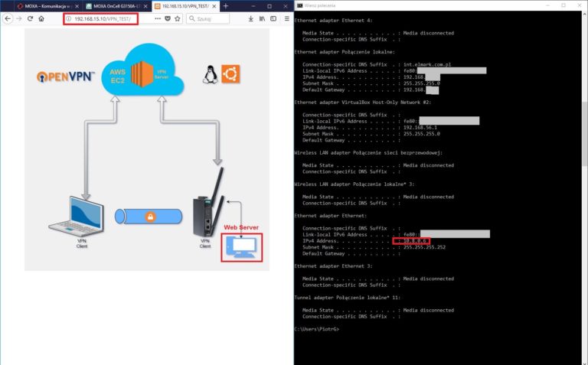Viewport: 588px width, 365px height.
Task: Show site information for 192.168.15.10
Action: point(69,18)
